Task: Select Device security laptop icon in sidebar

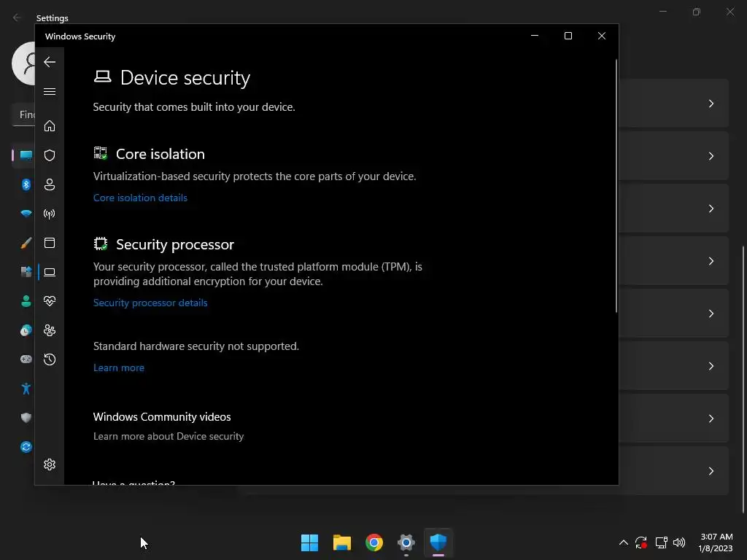Action: click(50, 272)
